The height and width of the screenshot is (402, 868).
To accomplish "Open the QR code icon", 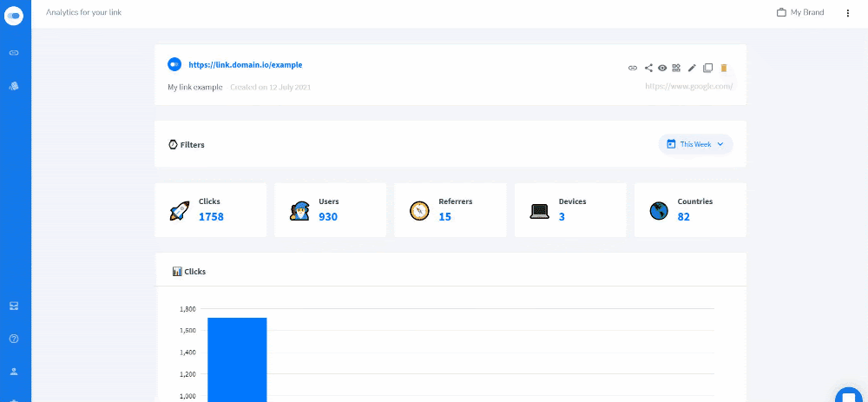I will coord(676,68).
